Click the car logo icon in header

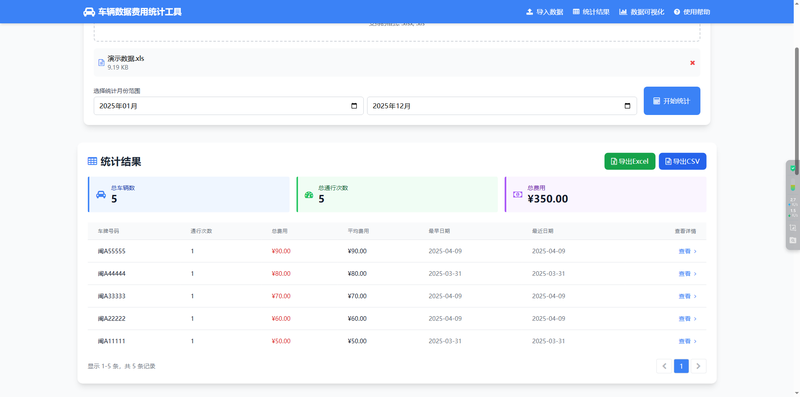[89, 12]
